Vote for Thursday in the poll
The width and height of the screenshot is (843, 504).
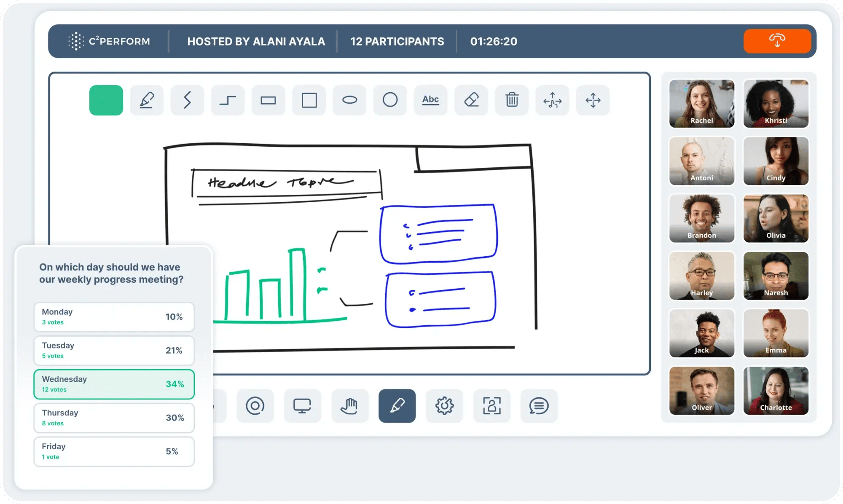[114, 418]
